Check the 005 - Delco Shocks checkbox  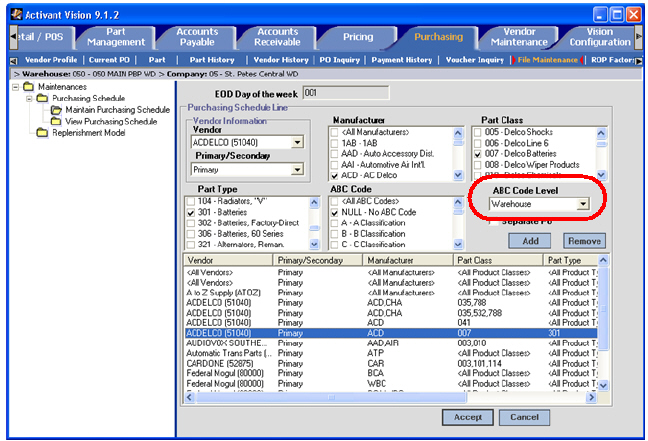(x=478, y=132)
